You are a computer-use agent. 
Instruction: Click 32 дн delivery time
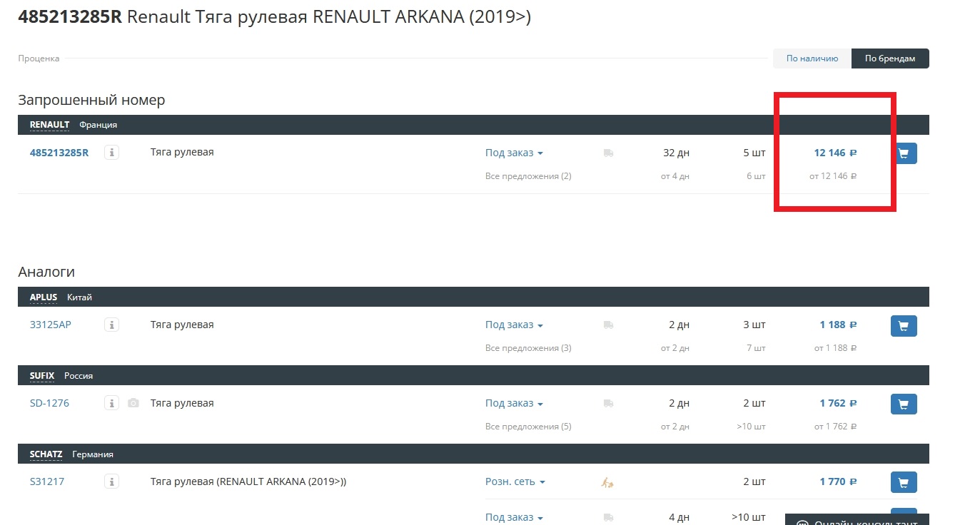pos(676,153)
